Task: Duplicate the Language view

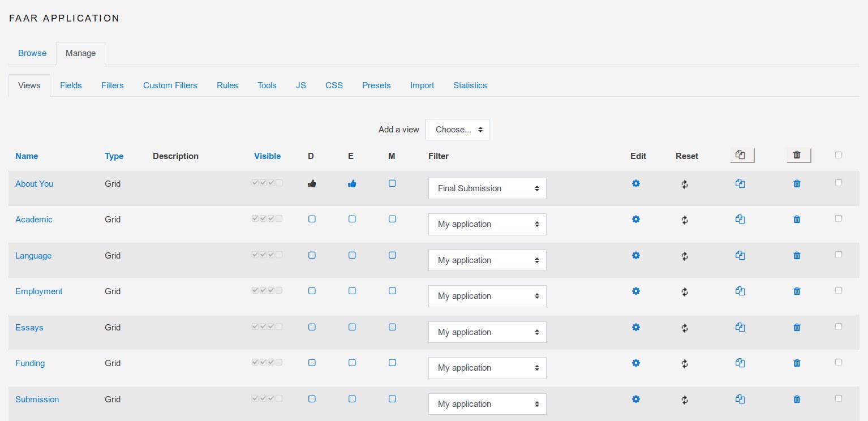Action: [x=740, y=255]
